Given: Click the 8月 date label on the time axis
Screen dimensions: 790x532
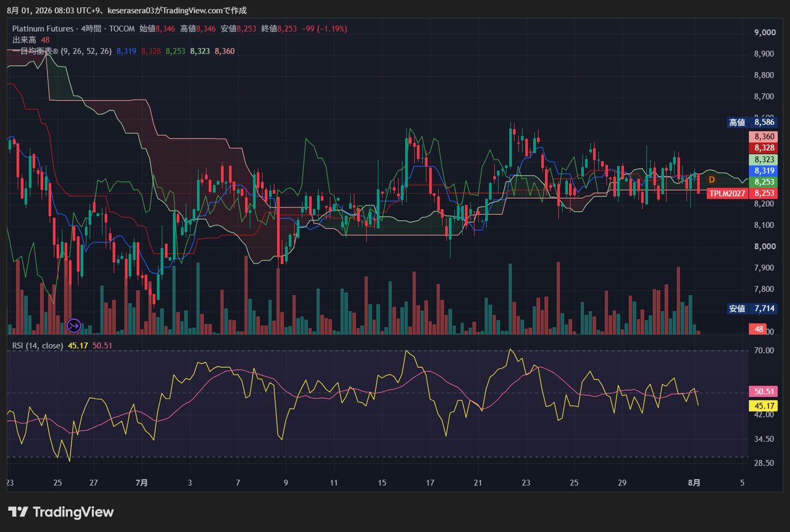Looking at the screenshot, I should click(x=695, y=483).
